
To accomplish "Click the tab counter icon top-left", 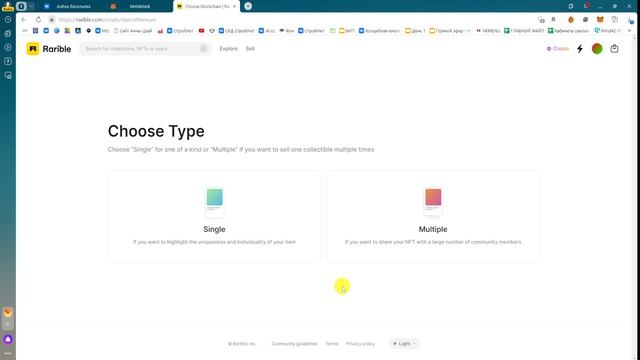I will (22, 6).
